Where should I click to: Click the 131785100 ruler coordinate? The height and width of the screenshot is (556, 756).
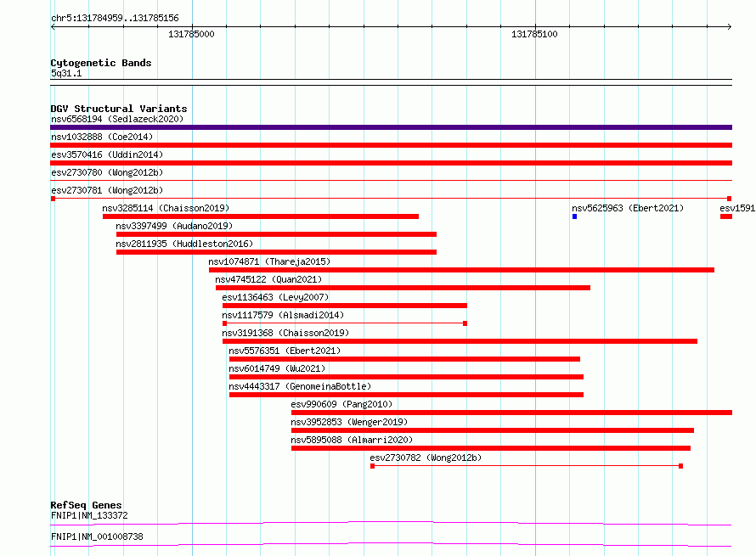[534, 34]
